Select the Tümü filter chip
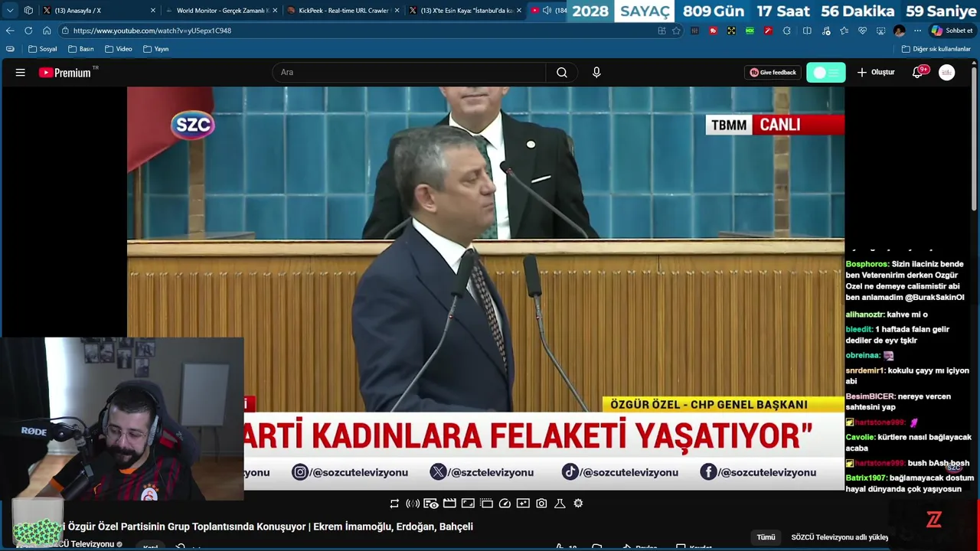The height and width of the screenshot is (551, 980). coord(766,537)
